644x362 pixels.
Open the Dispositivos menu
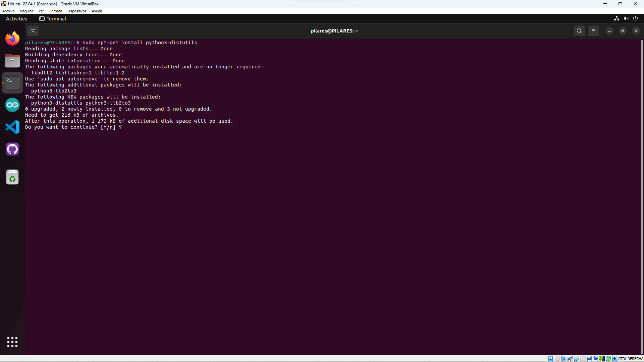pyautogui.click(x=77, y=11)
